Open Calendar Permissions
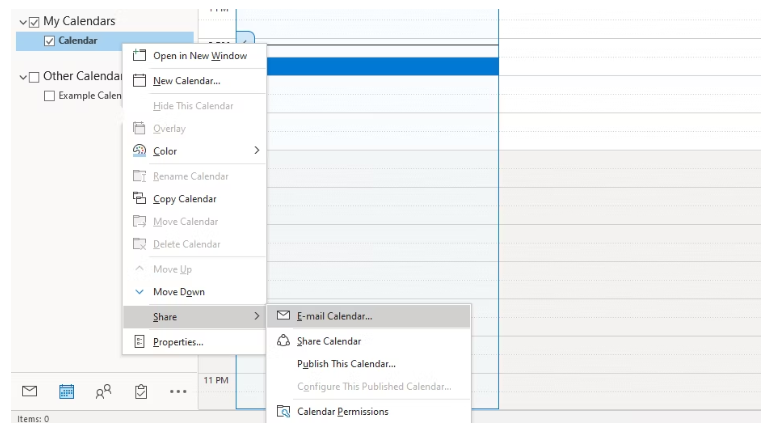The height and width of the screenshot is (428, 769). point(368,411)
